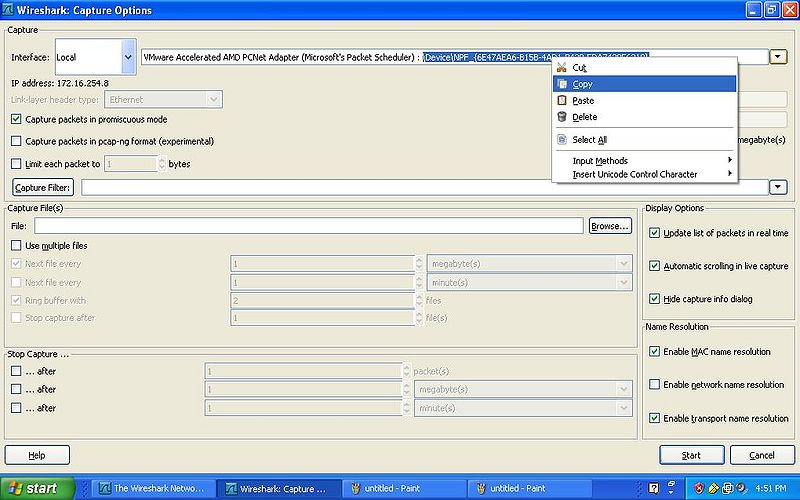Click the Delete trash can icon

(562, 117)
